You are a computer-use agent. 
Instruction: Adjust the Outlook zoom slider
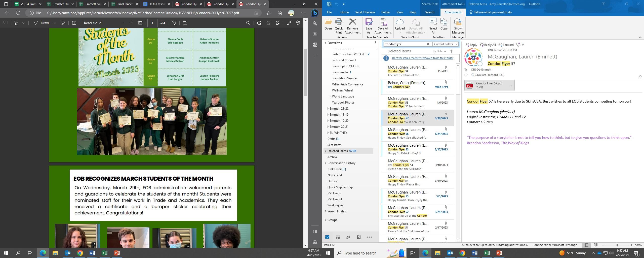[x=617, y=245]
